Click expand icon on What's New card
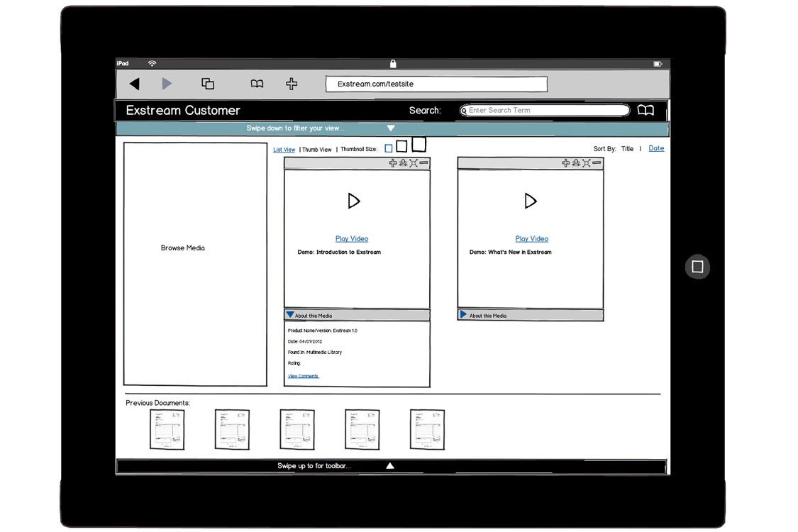 click(587, 163)
